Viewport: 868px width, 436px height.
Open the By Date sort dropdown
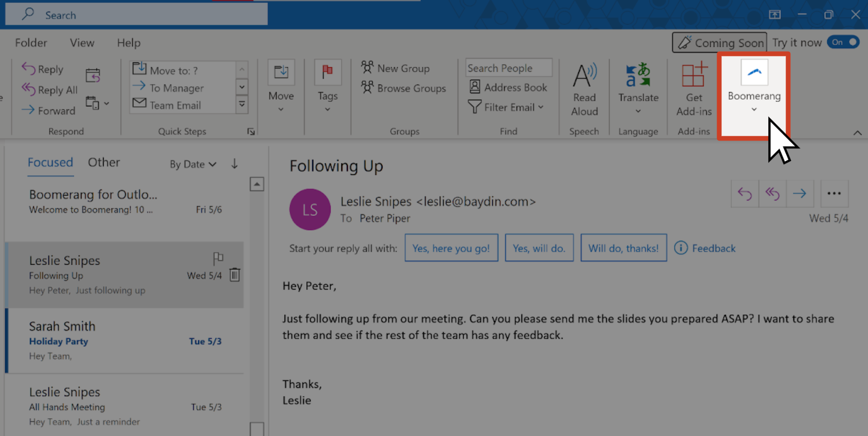tap(193, 164)
